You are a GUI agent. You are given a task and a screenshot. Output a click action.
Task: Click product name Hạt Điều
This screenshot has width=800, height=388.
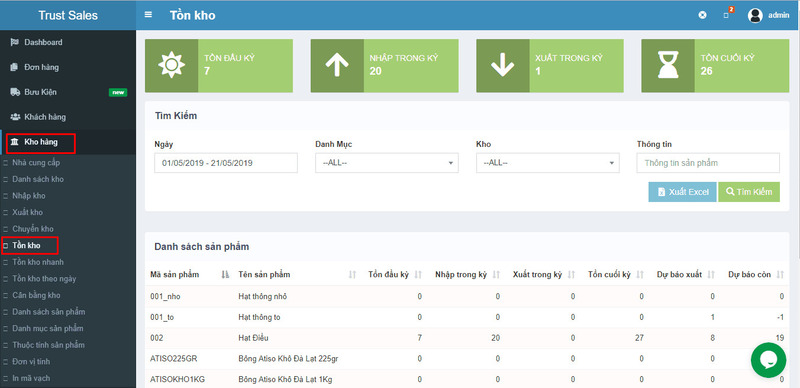tap(254, 338)
